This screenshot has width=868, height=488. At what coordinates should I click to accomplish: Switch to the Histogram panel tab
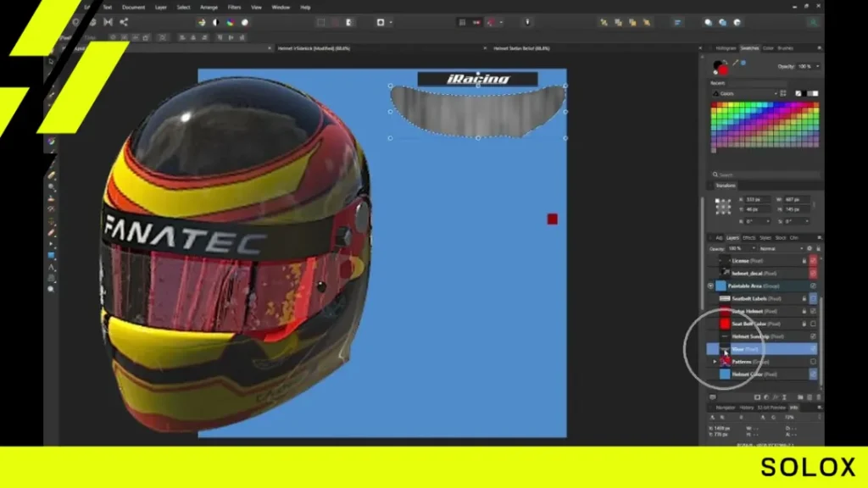[726, 48]
